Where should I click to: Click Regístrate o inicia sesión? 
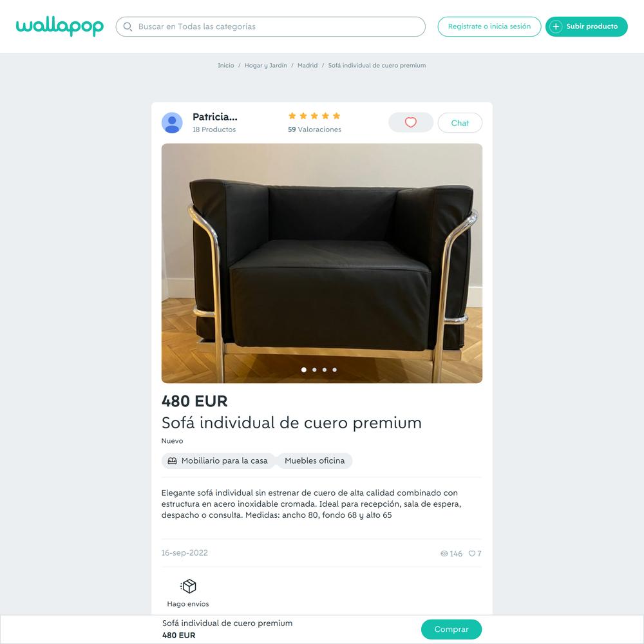(489, 26)
